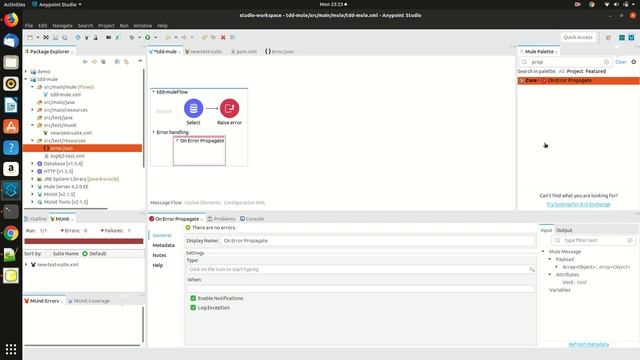Screen dimensions: 640x360
Task: Select the Select database component in flow
Action: [x=193, y=108]
